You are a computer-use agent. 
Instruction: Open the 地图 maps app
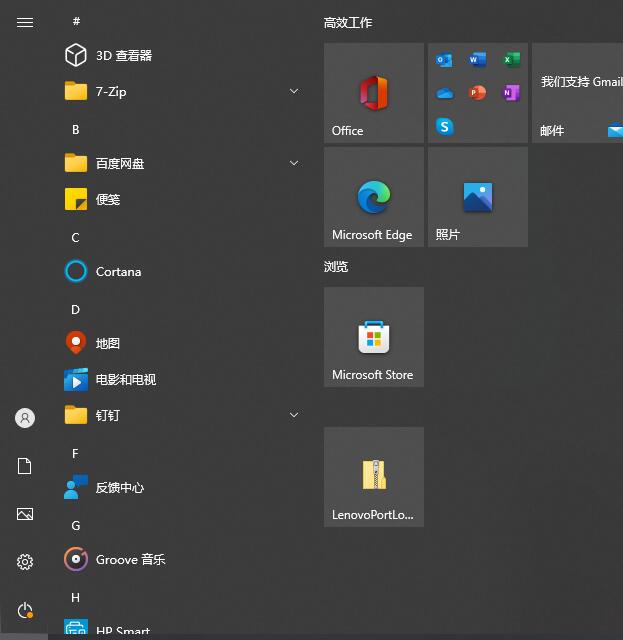107,344
